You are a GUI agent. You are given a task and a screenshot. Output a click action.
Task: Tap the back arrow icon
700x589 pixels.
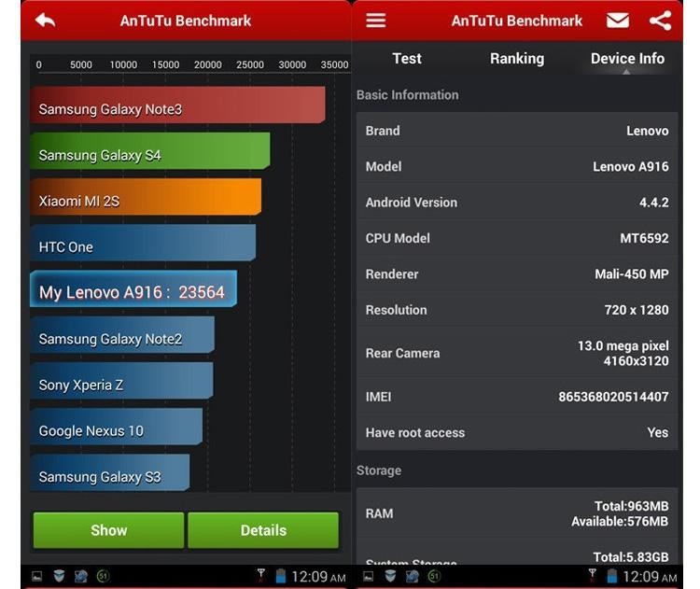pos(45,21)
